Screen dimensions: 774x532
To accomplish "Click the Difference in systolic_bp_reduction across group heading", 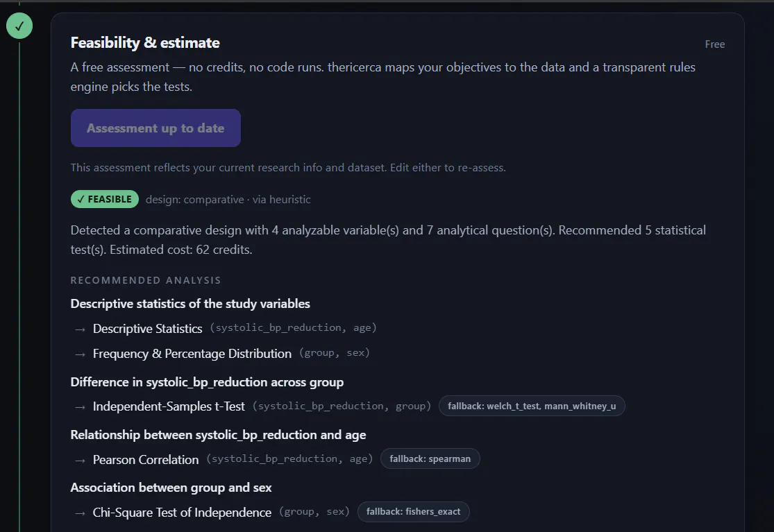I will tap(207, 382).
